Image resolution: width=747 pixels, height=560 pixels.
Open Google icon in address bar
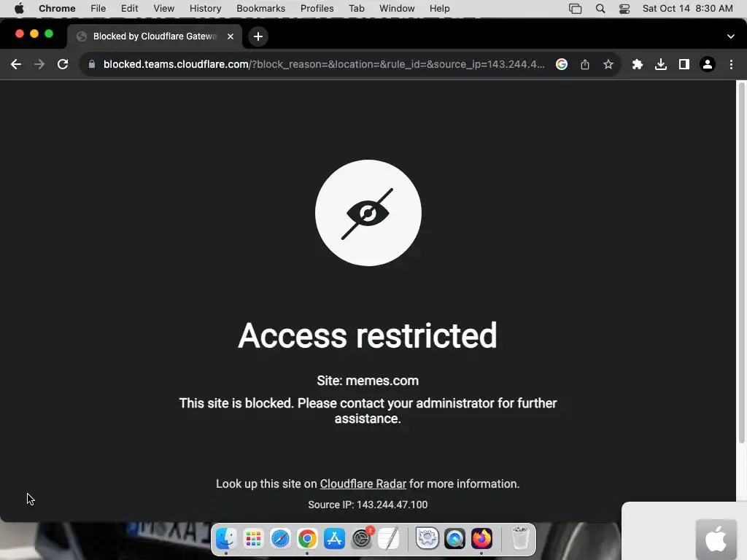(x=562, y=64)
